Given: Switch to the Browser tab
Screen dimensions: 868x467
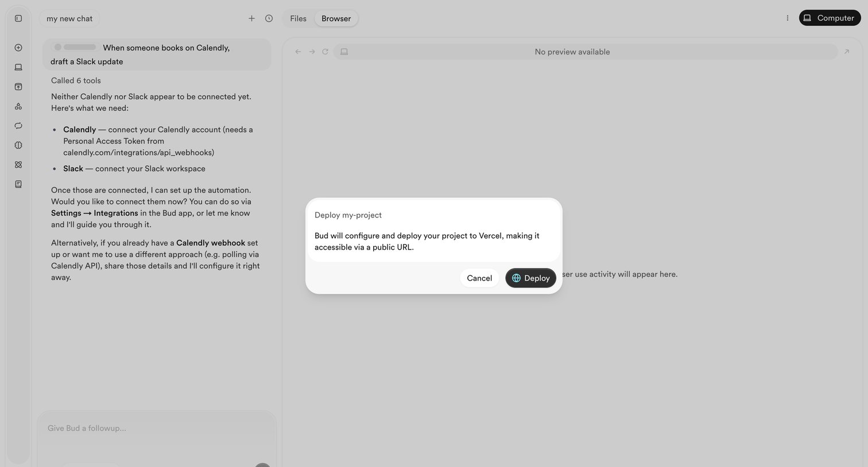Looking at the screenshot, I should click(336, 18).
